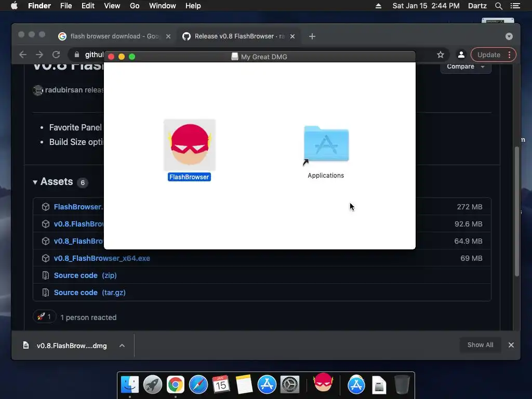The image size is (532, 399).
Task: Download v0.8_FlashBrowser_x64.exe asset
Action: 102,258
